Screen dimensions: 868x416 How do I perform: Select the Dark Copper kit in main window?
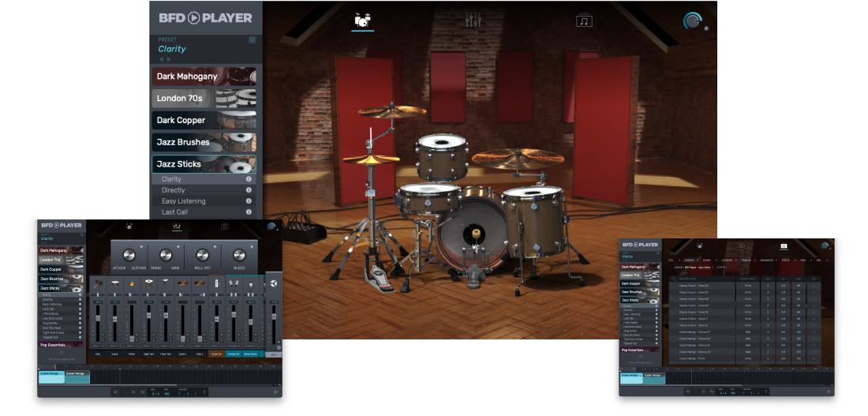[x=204, y=120]
